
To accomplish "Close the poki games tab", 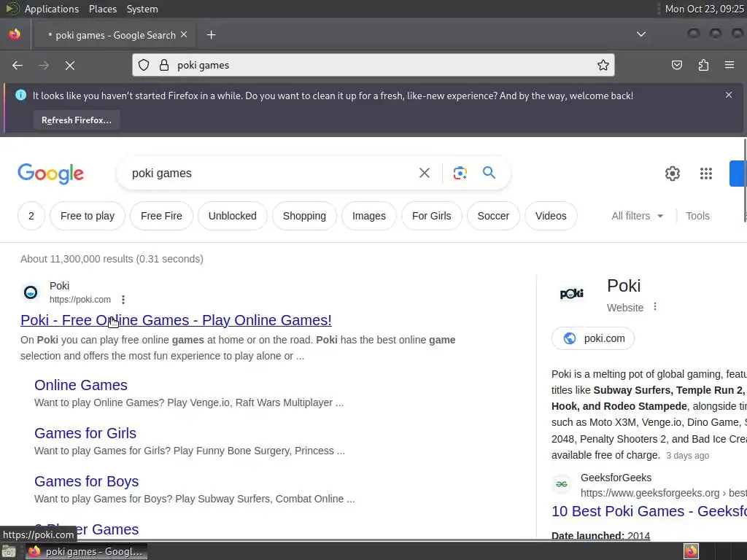I will 184,35.
